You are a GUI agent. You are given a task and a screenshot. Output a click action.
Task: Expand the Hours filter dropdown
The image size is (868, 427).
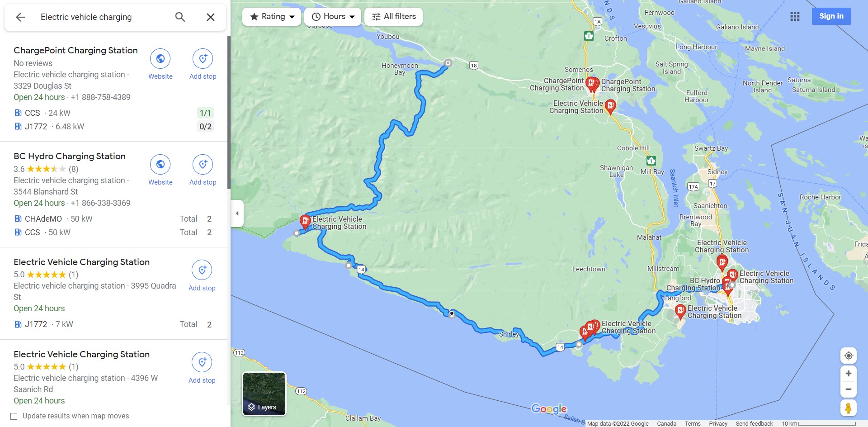[x=333, y=17]
